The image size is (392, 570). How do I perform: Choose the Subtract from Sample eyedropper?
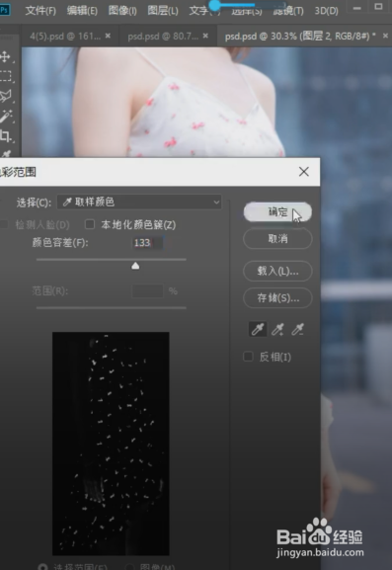[298, 329]
